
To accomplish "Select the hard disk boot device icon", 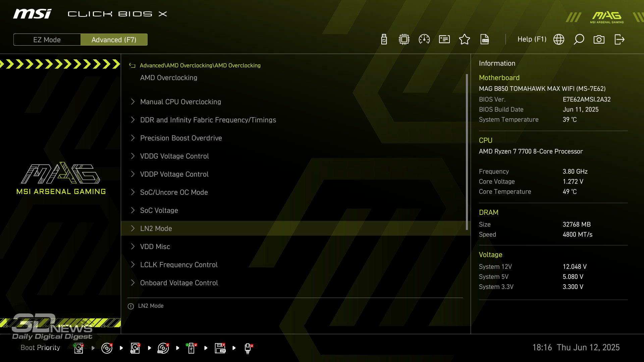I will 78,348.
